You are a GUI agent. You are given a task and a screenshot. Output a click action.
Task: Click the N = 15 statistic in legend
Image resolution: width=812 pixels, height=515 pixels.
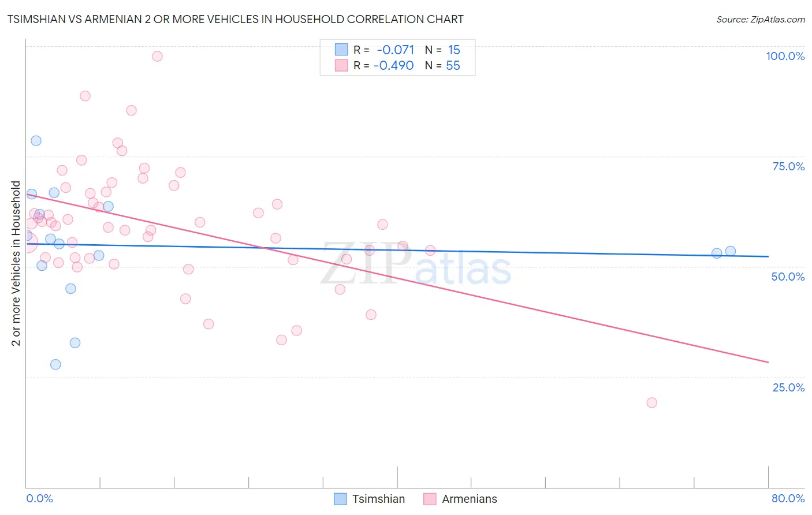point(442,50)
